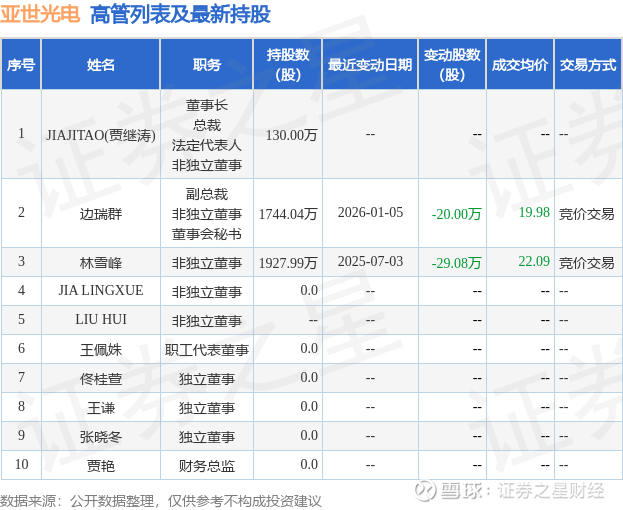Sort by 持股数(股) column header
Screen dimensions: 623x510
tap(288, 65)
